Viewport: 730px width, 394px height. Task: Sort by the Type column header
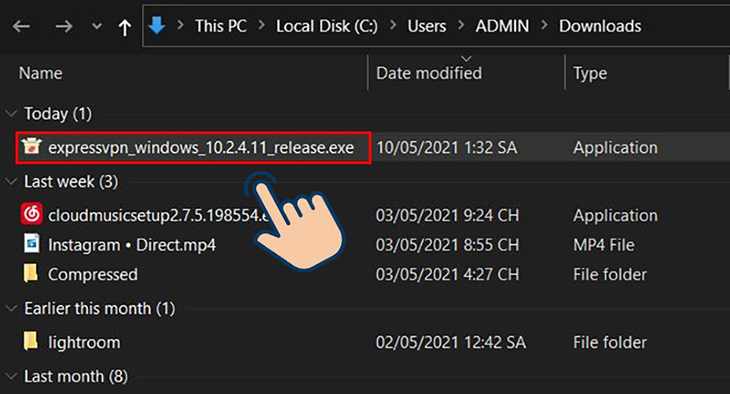tap(590, 74)
